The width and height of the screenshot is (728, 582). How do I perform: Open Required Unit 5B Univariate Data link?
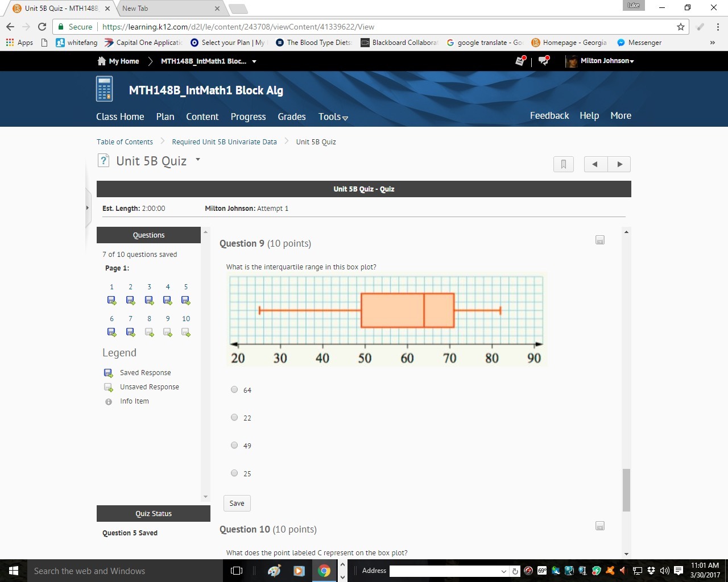[x=224, y=142]
